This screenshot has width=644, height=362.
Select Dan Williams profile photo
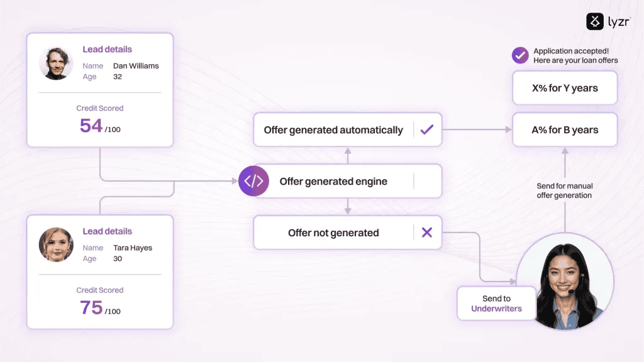(56, 63)
